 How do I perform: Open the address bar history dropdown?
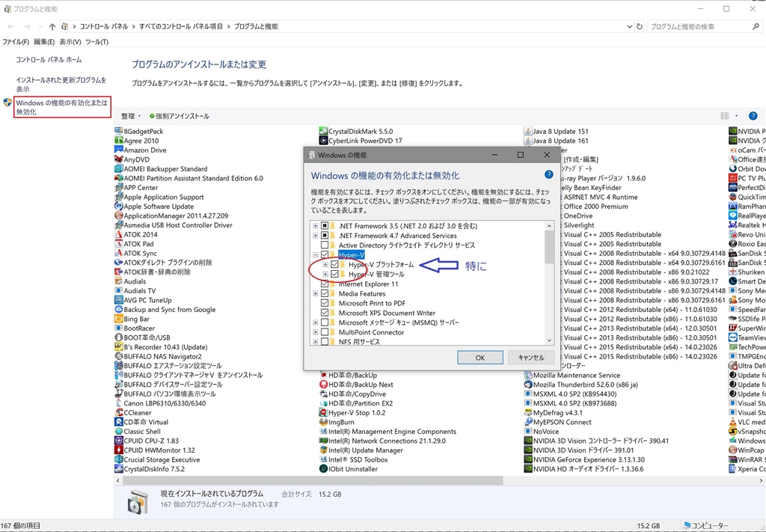pos(629,26)
